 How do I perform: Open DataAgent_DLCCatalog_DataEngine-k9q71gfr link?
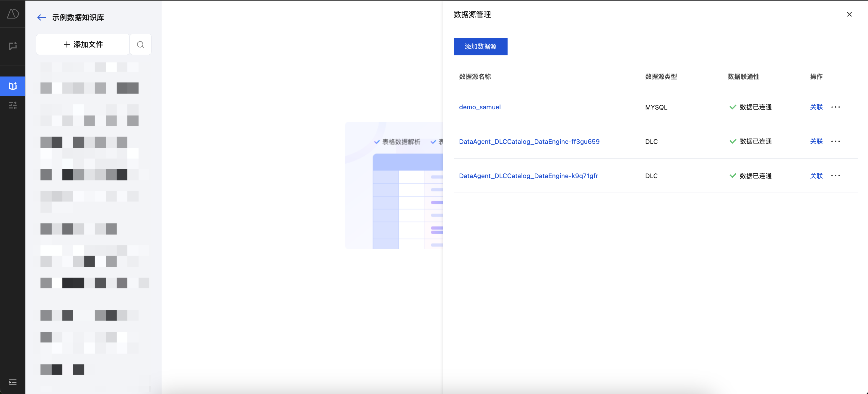[x=528, y=176]
